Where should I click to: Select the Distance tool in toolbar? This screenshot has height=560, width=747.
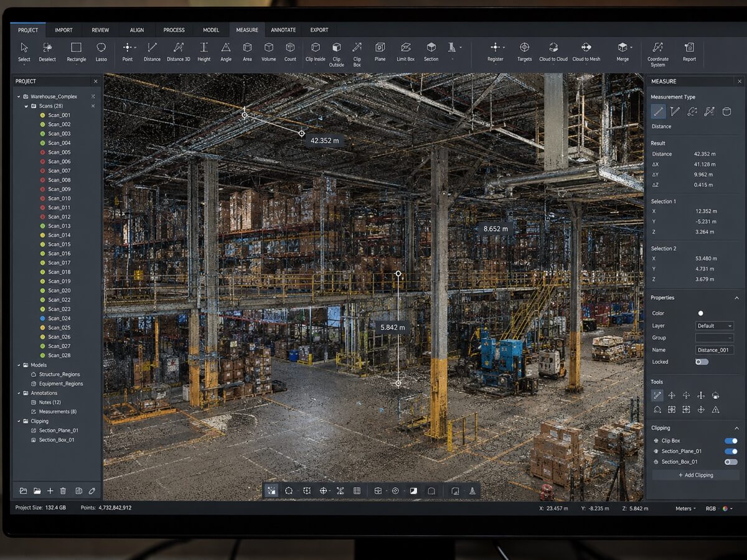pyautogui.click(x=152, y=52)
